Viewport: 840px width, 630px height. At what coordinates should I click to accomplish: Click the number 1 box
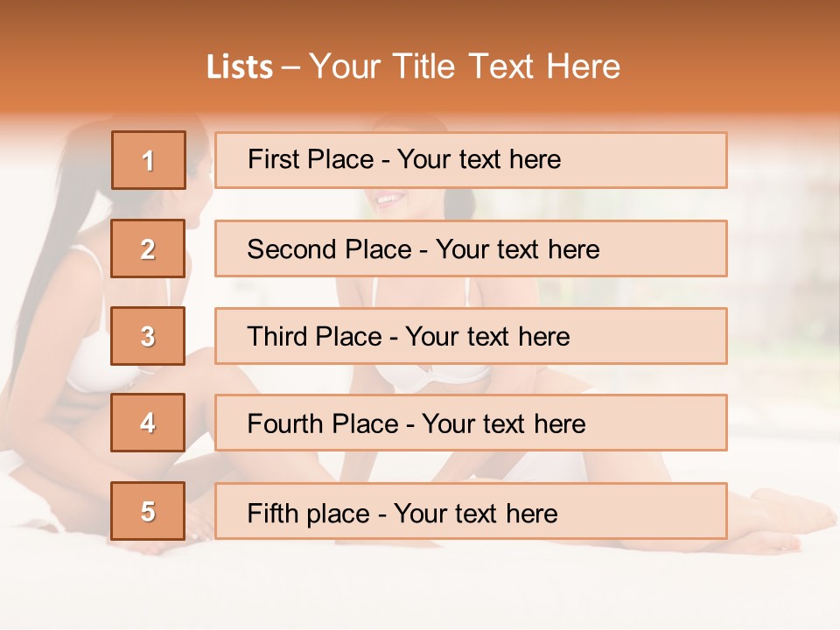[148, 160]
